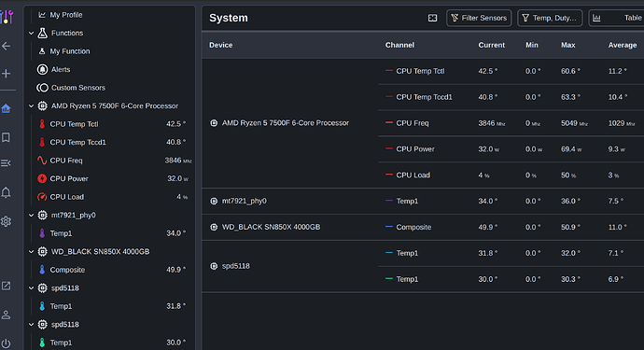Click the home icon in left rail

tap(6, 109)
